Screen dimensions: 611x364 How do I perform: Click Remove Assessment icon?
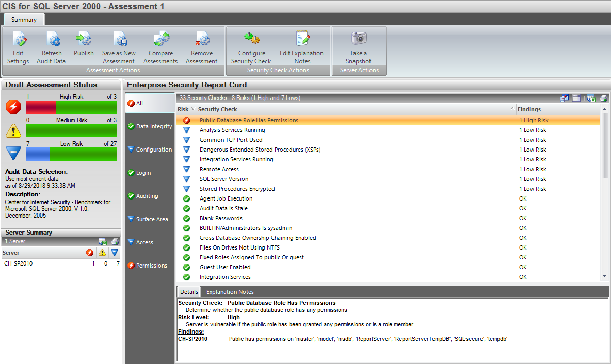[202, 48]
